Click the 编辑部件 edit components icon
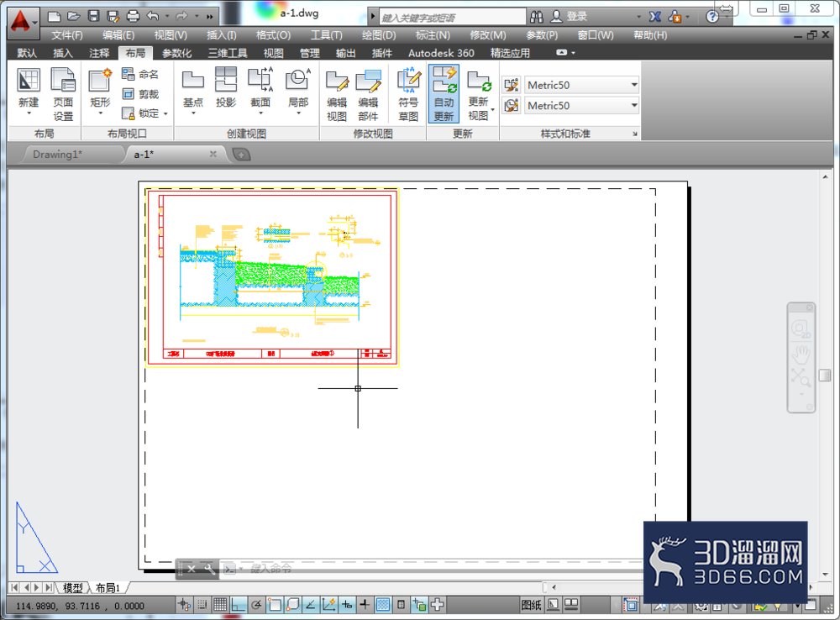This screenshot has width=840, height=620. (369, 96)
